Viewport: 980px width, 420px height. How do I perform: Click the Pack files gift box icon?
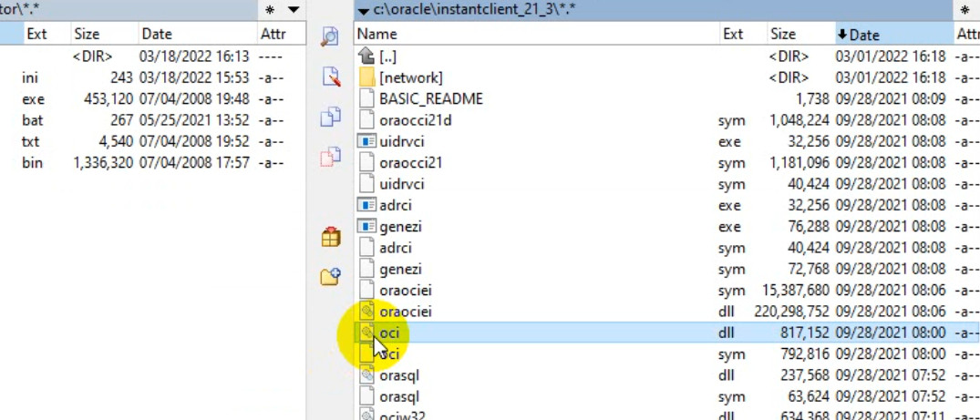pos(331,237)
